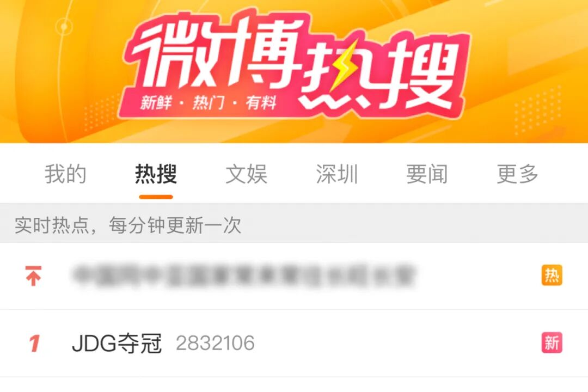
Task: Open the 深圳 local tab
Action: (337, 174)
